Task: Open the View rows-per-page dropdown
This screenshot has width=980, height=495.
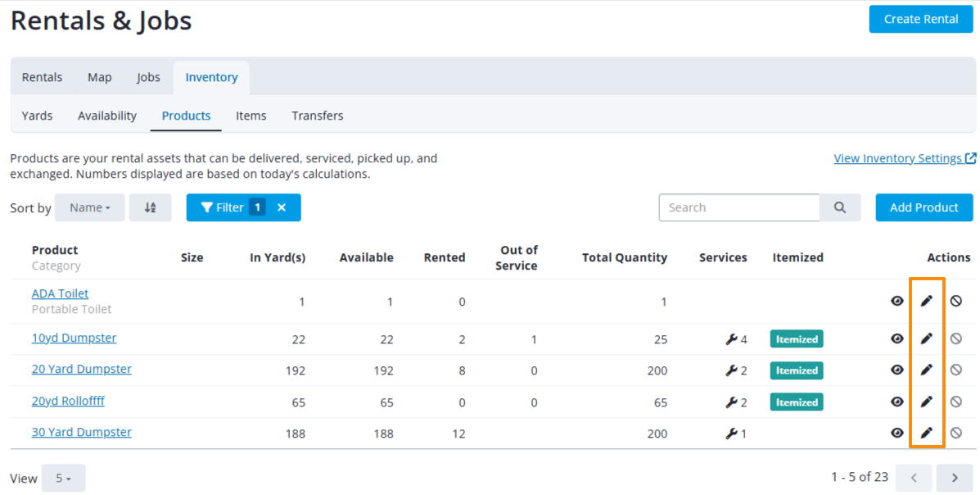Action: (64, 478)
